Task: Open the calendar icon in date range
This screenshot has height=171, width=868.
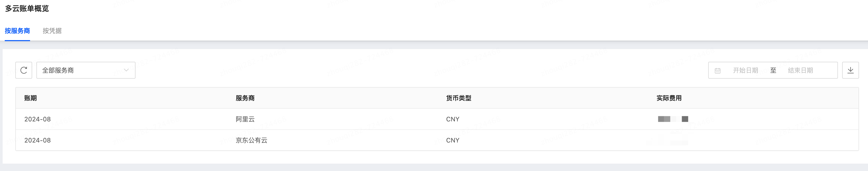Action: coord(718,70)
